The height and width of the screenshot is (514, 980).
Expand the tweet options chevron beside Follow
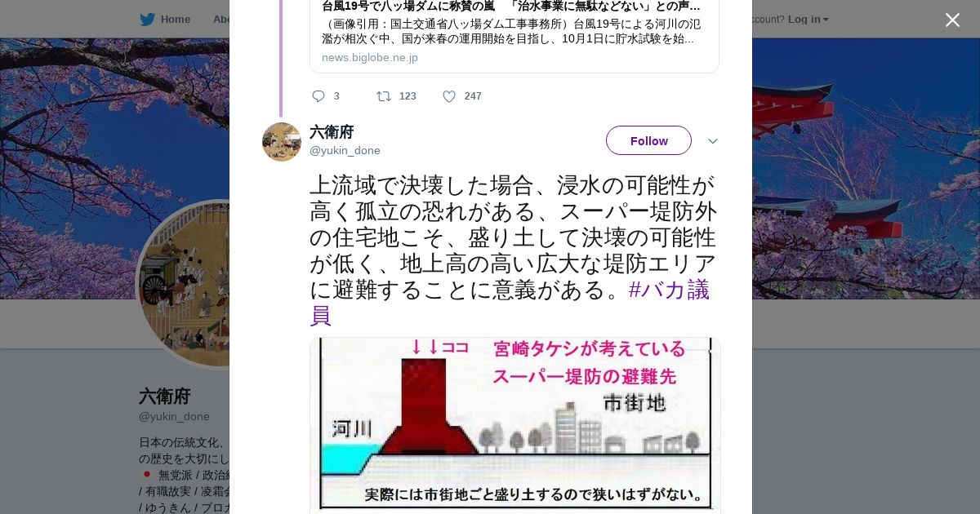coord(712,141)
